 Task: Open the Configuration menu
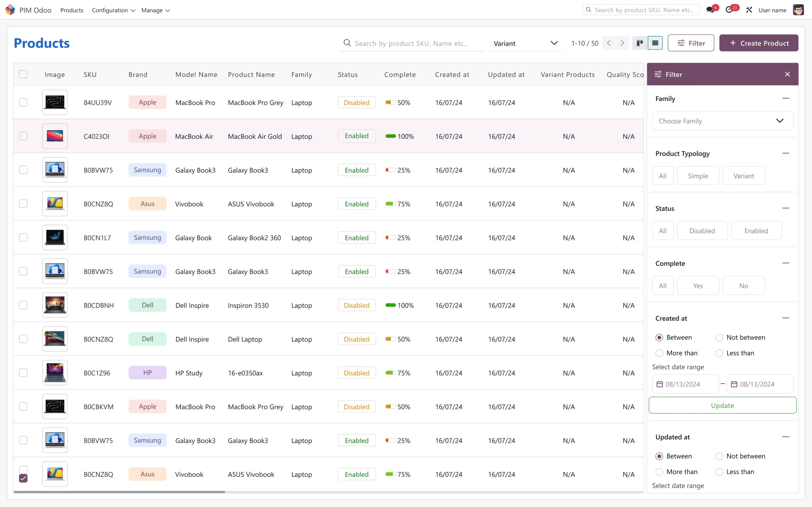[113, 10]
